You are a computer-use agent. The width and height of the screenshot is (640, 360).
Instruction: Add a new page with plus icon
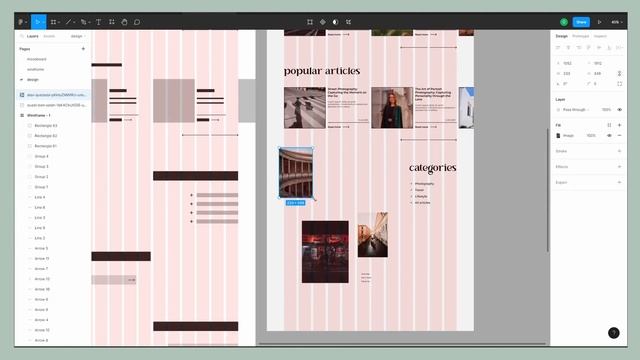point(83,49)
